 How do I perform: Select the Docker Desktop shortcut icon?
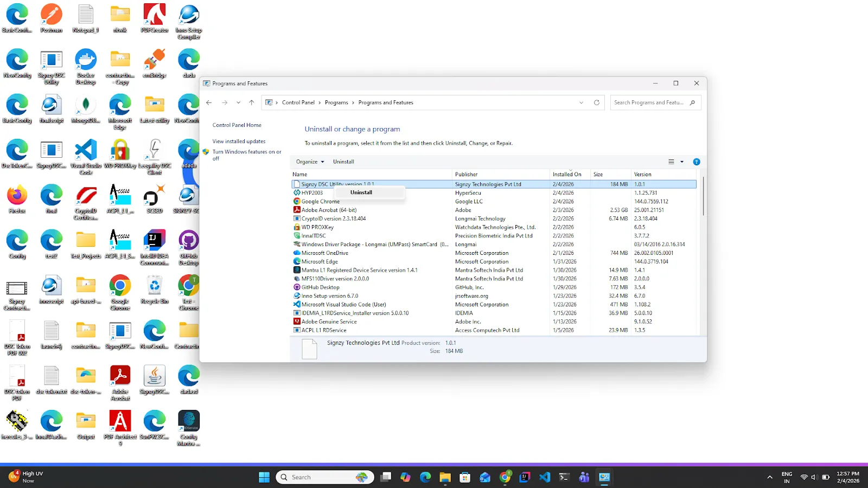(x=86, y=67)
